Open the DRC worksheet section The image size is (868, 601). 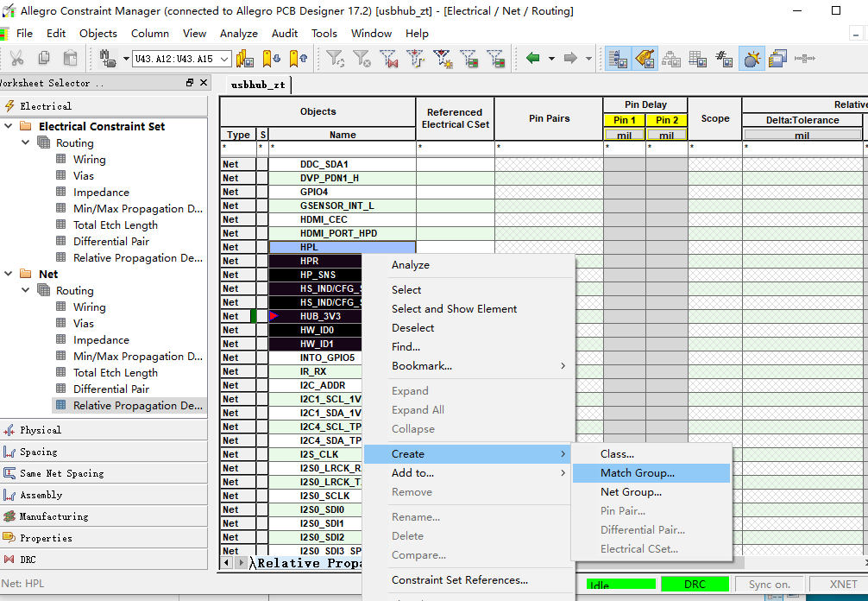[104, 560]
